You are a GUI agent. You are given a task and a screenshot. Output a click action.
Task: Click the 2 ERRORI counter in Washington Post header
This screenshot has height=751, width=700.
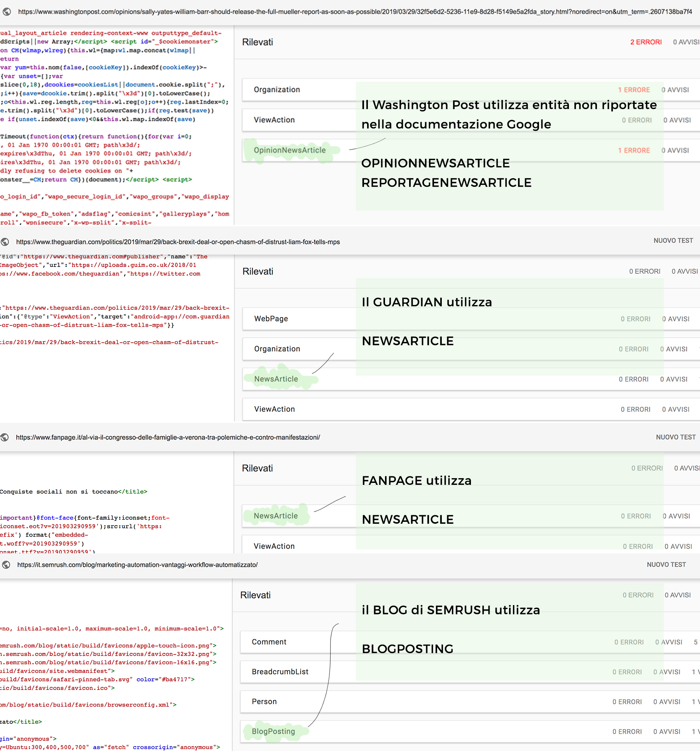646,42
